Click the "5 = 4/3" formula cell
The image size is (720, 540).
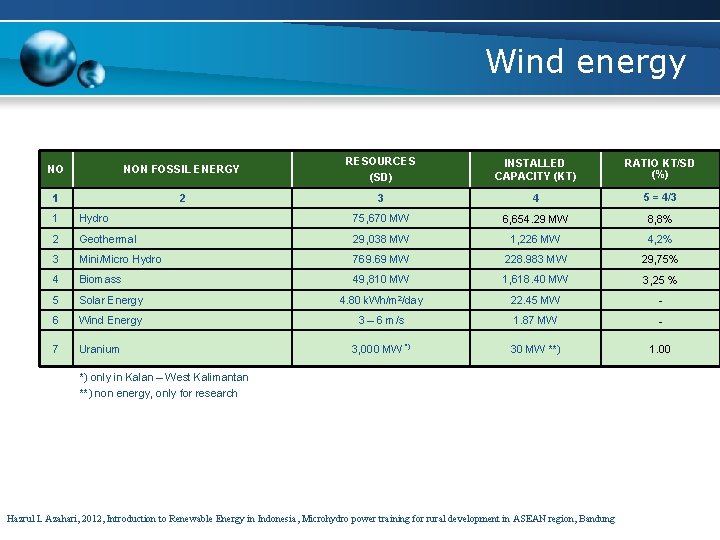(659, 197)
